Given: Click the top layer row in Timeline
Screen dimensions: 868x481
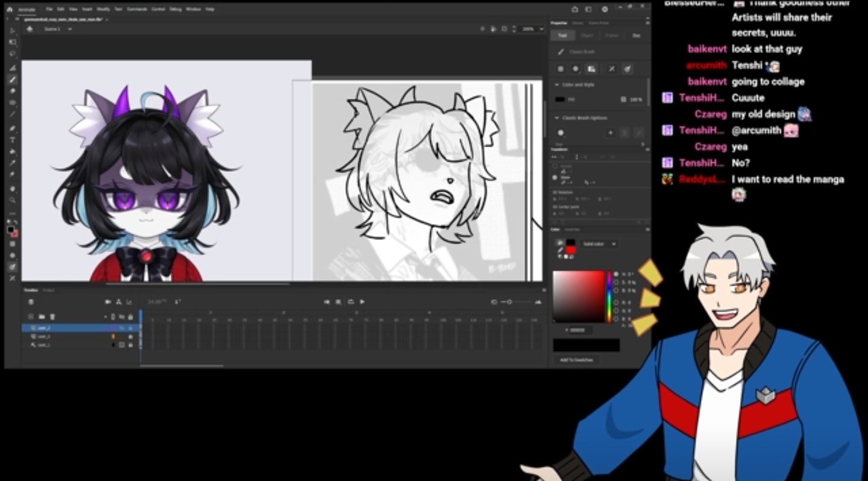Looking at the screenshot, I should [80, 328].
